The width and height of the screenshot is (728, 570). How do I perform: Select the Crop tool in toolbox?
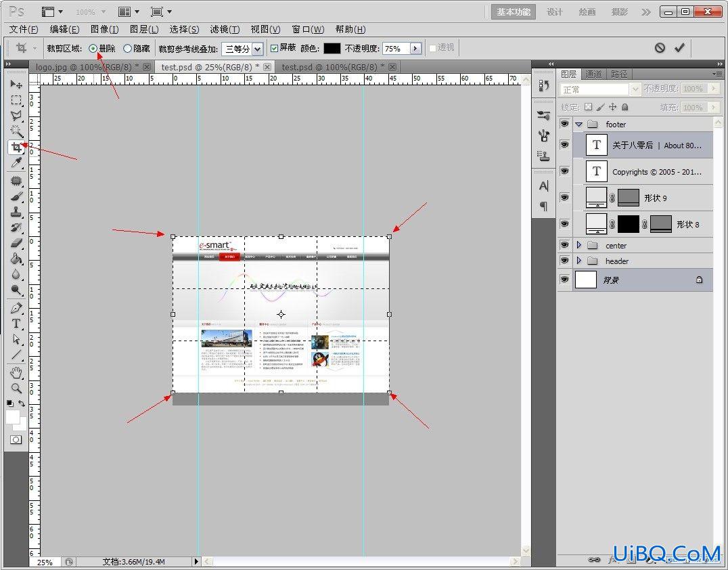tap(16, 148)
